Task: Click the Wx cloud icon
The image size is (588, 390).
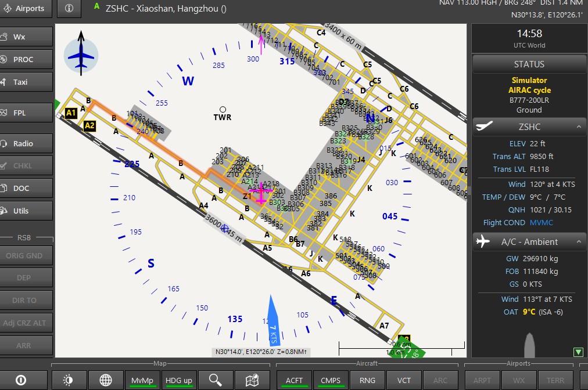Action: [3, 37]
